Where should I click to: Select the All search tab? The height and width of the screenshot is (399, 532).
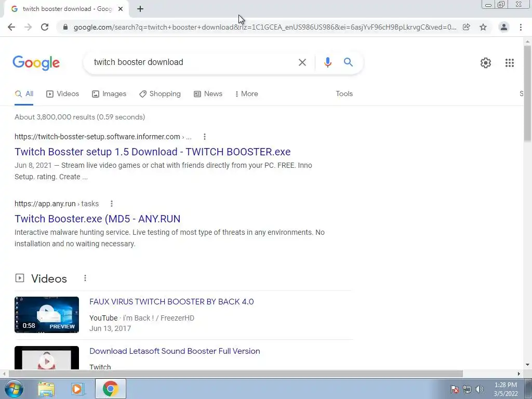pyautogui.click(x=24, y=94)
